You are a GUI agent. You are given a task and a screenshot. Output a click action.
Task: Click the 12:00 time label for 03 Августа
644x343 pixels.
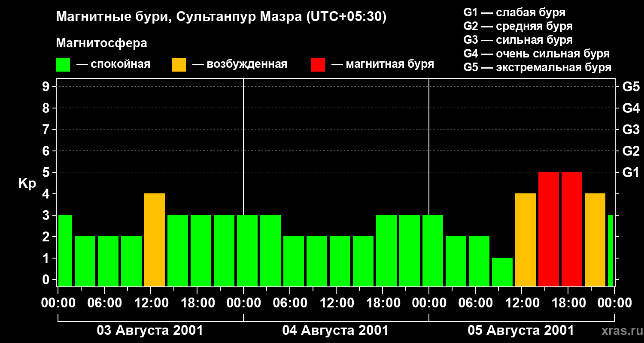(151, 303)
